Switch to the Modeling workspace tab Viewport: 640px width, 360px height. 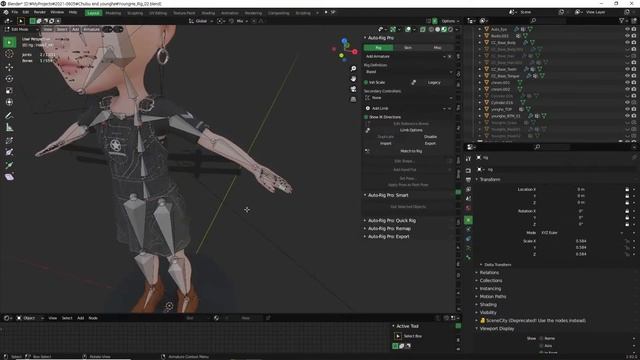coord(113,13)
